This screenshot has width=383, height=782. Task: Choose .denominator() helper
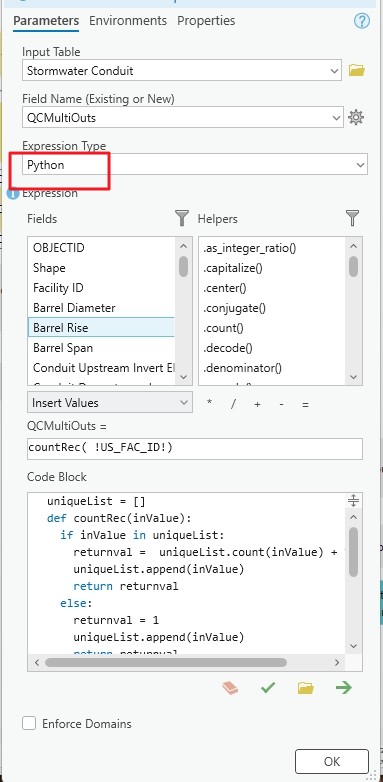click(272, 368)
